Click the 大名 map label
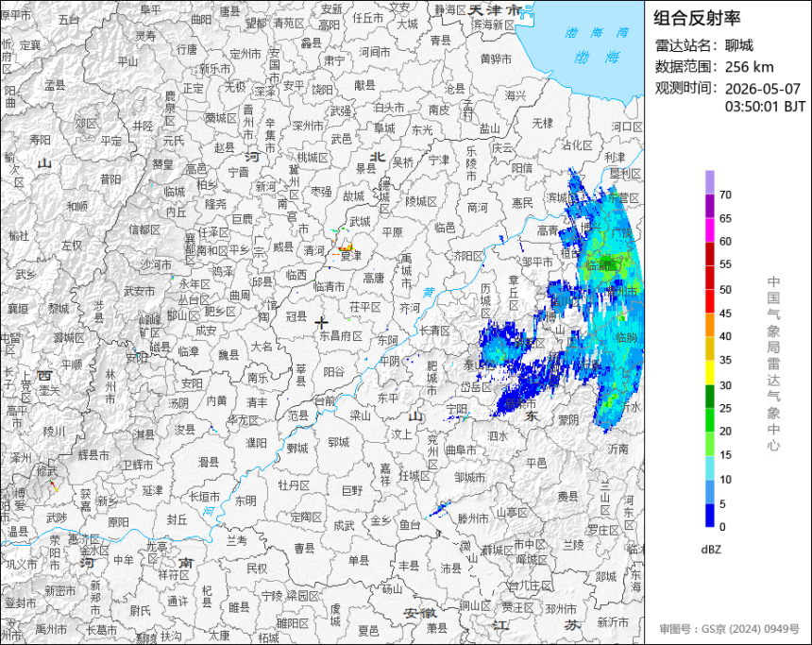Viewport: 812px width, 645px height. coord(262,347)
